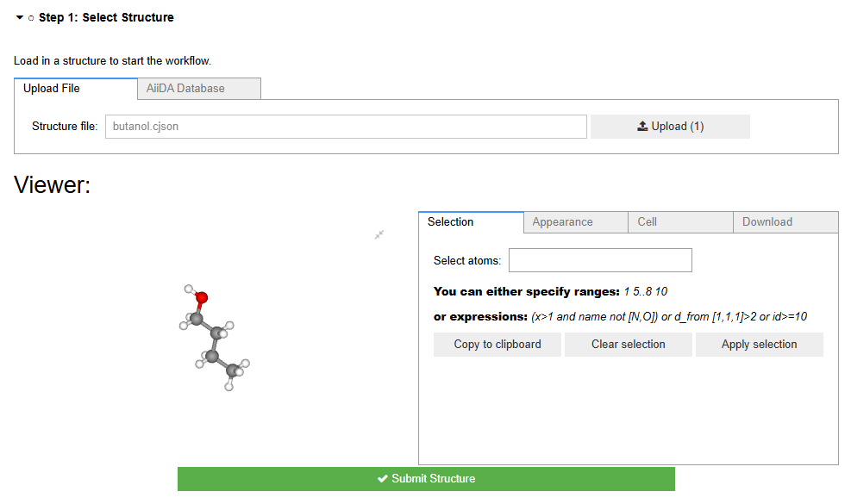
Task: Click the bottom-most gray carbon atom
Action: tap(233, 370)
